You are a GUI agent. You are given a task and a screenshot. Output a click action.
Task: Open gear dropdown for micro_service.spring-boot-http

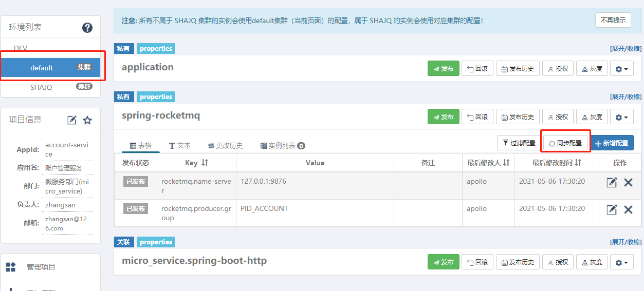621,262
